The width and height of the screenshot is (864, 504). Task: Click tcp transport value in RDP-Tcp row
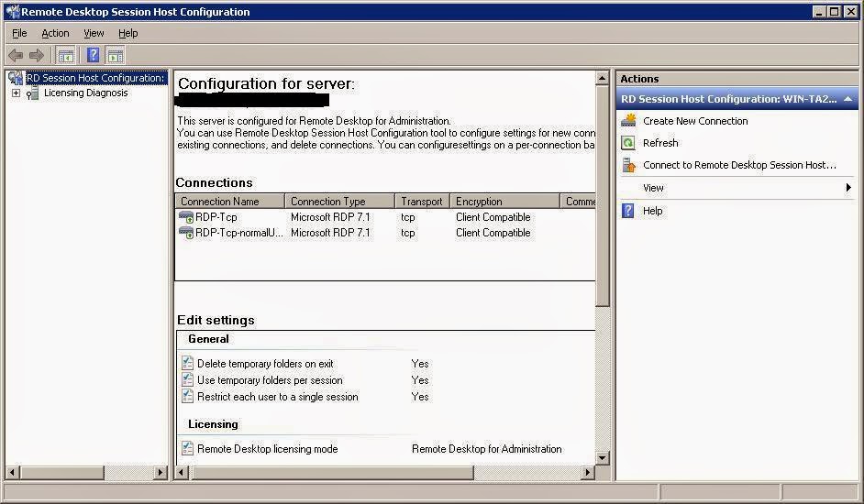pyautogui.click(x=408, y=217)
